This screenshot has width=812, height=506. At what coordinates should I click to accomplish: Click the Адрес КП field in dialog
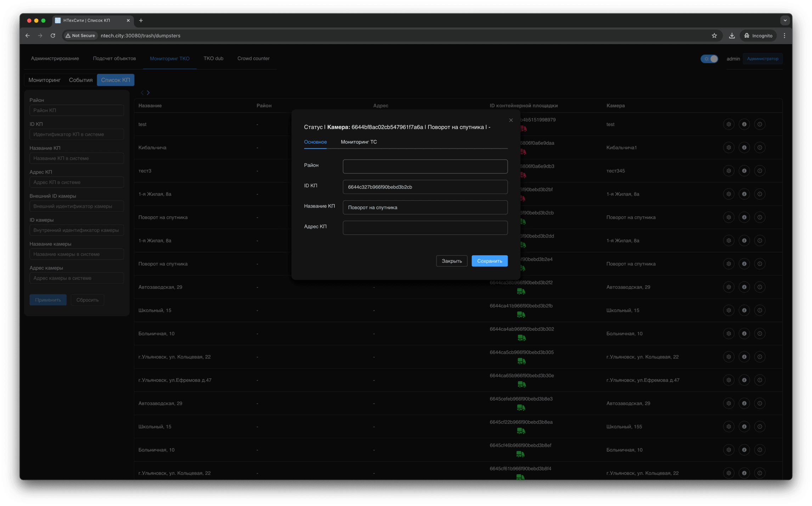[x=425, y=228]
